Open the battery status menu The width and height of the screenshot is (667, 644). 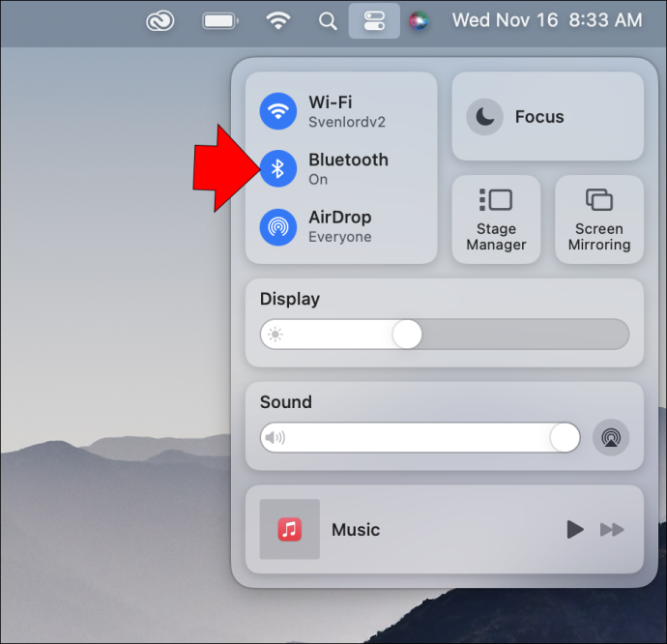click(220, 21)
